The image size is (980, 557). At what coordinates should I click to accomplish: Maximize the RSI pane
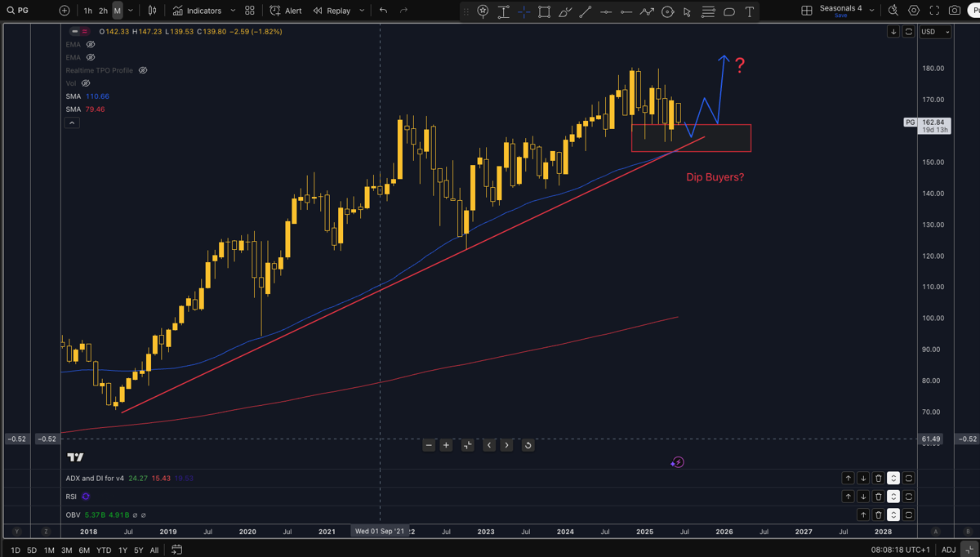coord(909,497)
